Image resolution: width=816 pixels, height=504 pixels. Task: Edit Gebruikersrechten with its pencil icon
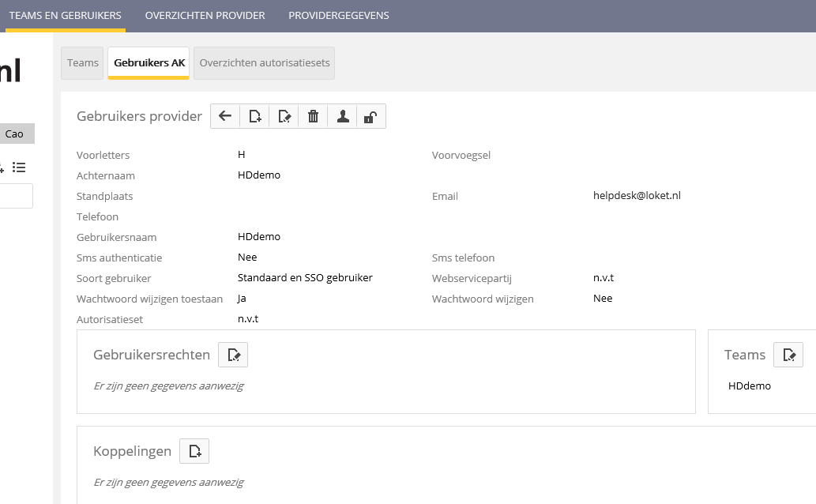[x=233, y=355]
